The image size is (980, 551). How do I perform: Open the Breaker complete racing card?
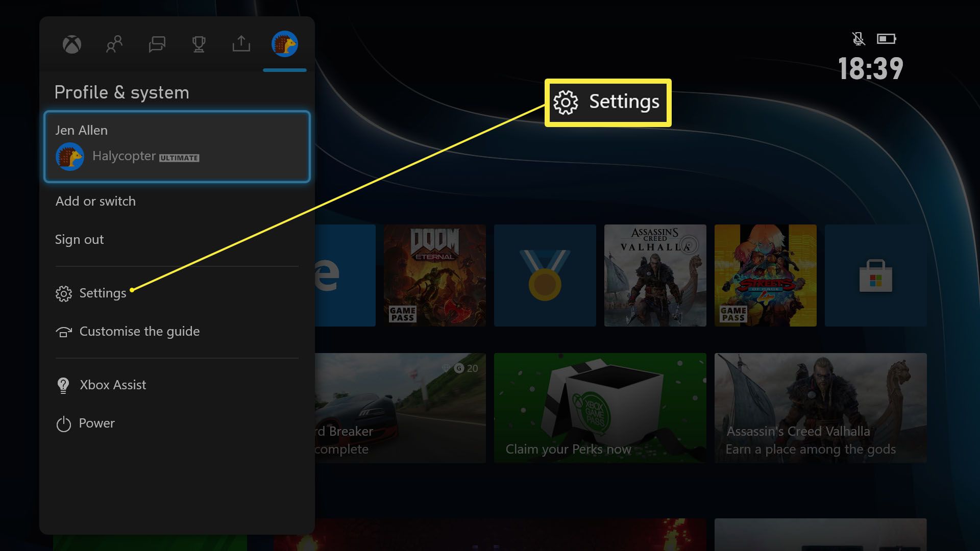(x=400, y=408)
